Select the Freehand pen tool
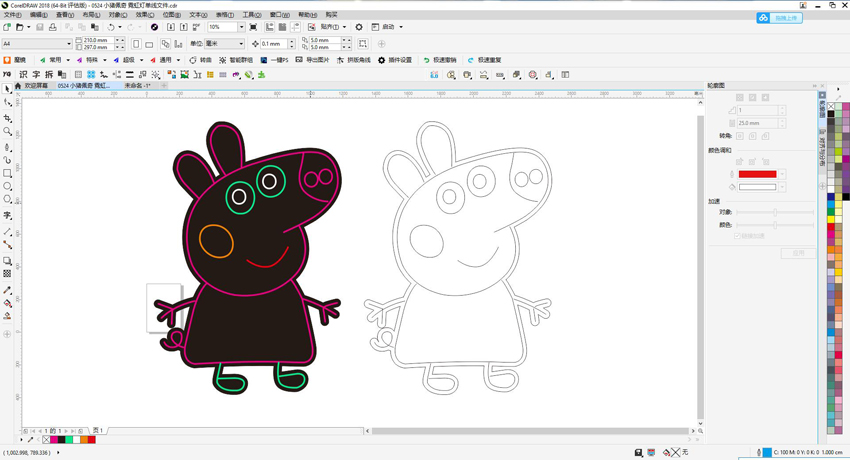 point(7,147)
